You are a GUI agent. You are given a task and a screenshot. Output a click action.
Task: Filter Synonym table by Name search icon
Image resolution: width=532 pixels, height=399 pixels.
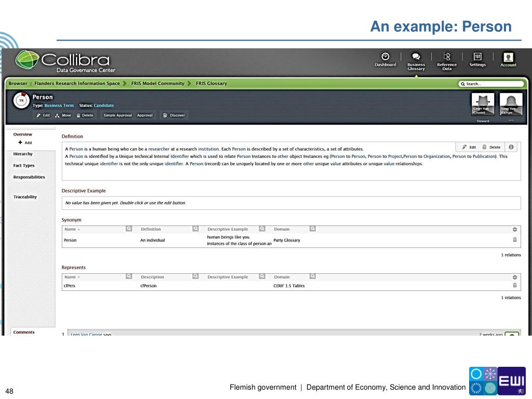(x=129, y=229)
